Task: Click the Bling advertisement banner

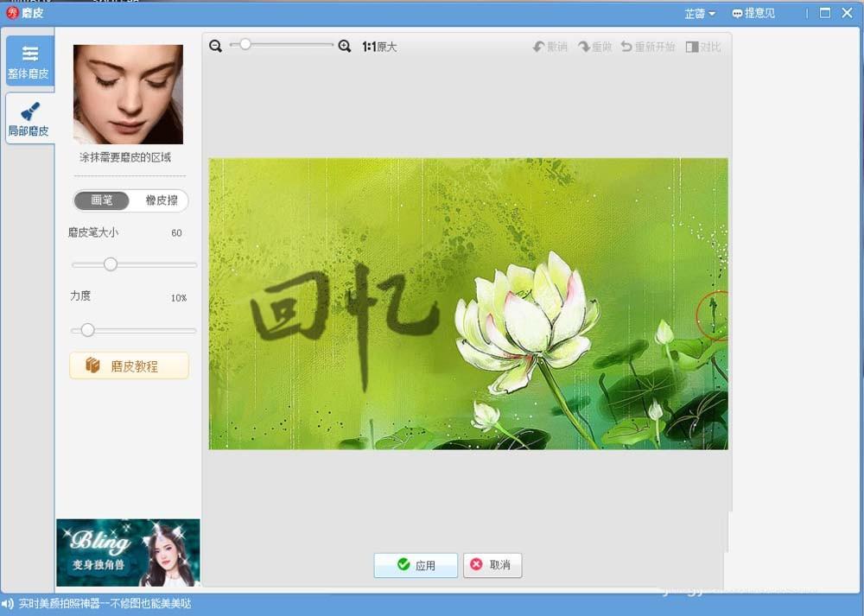Action: pos(128,553)
